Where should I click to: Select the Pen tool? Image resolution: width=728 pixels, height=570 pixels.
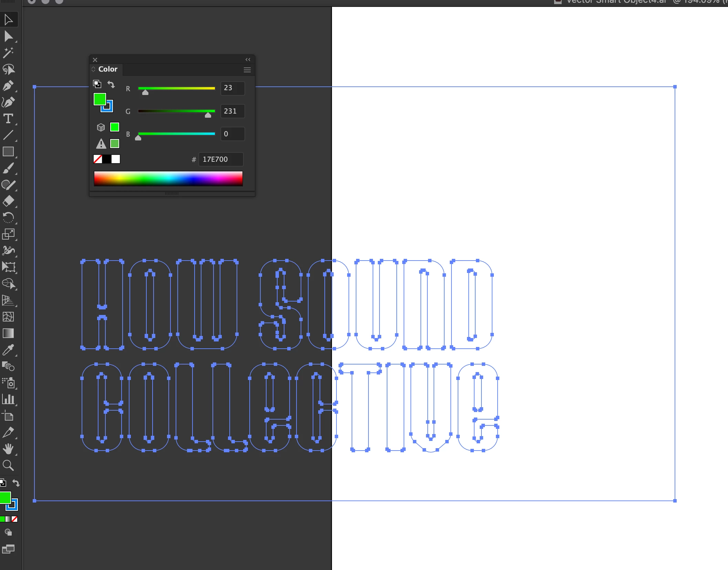(8, 86)
